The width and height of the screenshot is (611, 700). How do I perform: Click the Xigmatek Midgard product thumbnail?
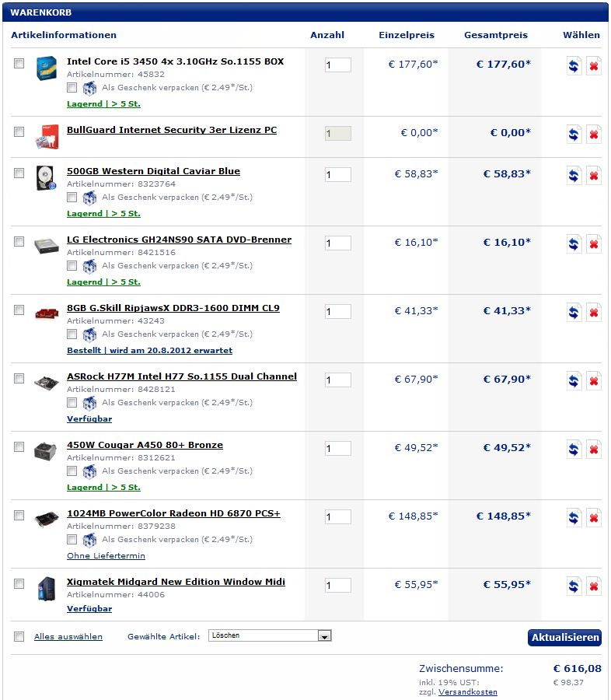tap(47, 589)
